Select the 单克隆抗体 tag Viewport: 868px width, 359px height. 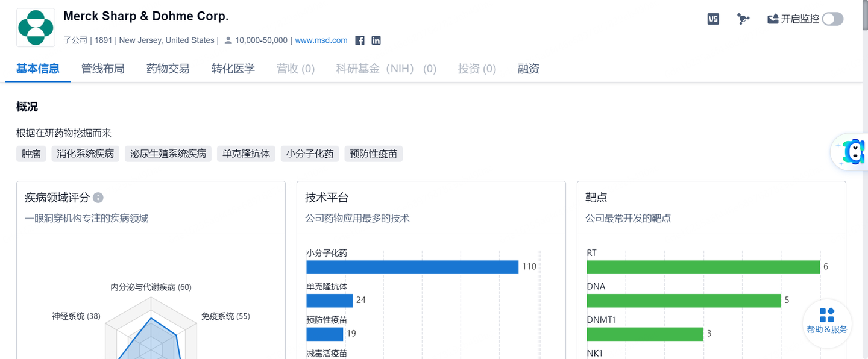click(246, 154)
